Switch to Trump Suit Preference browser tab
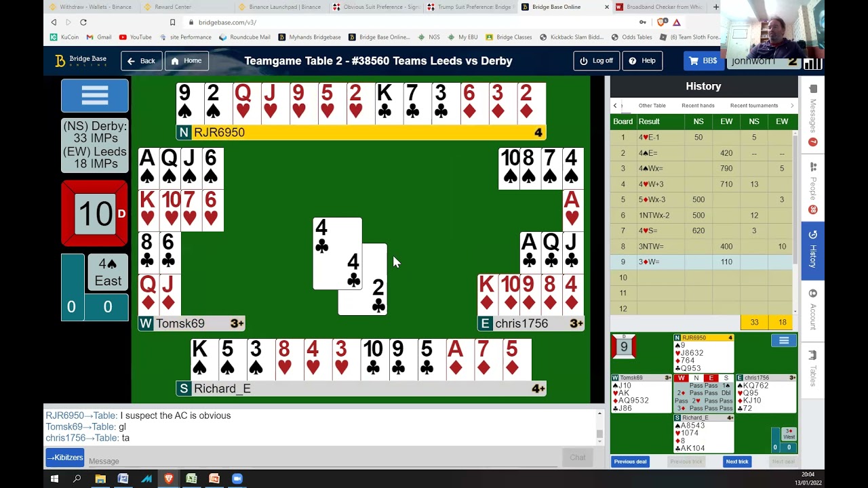868x488 pixels. 470,7
